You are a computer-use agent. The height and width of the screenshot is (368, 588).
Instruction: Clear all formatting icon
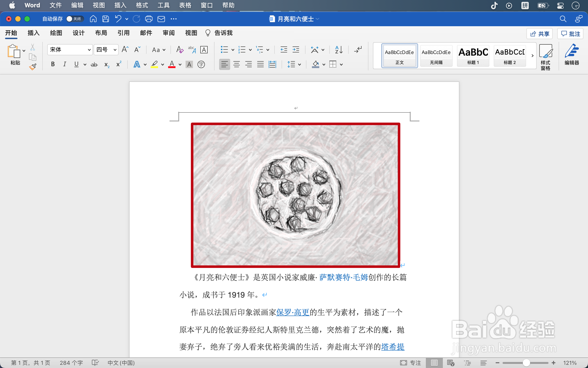click(x=180, y=50)
